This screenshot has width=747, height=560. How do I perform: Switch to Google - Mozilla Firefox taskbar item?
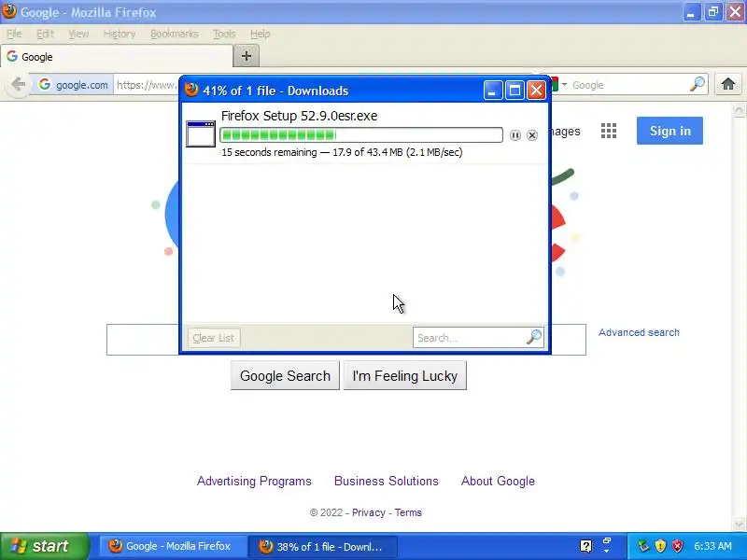173,546
